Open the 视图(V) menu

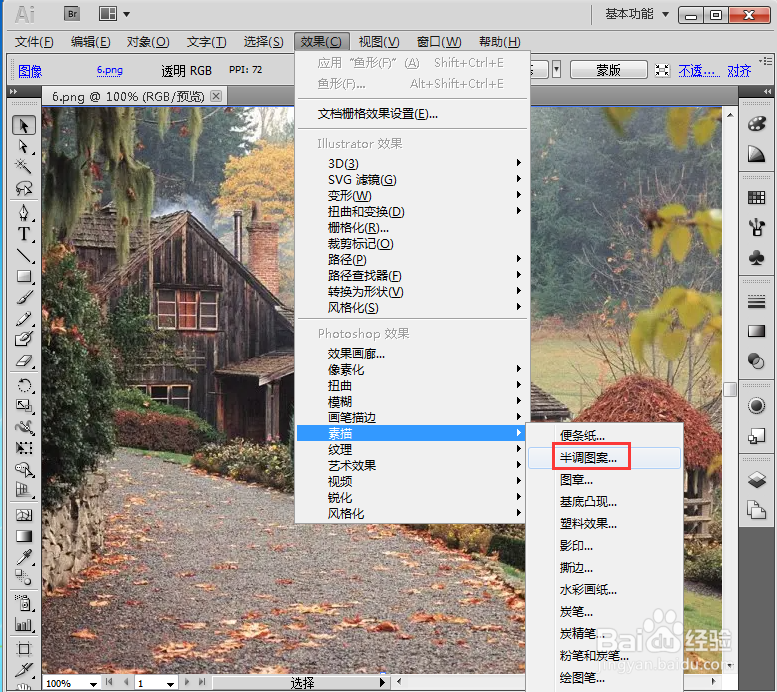[379, 42]
